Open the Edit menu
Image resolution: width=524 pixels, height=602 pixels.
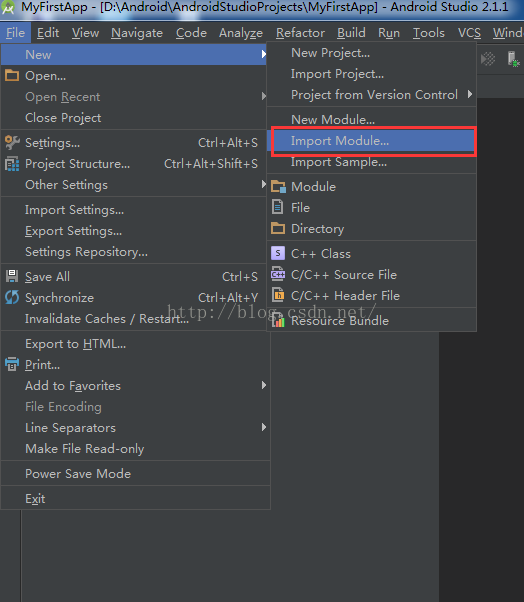[48, 33]
